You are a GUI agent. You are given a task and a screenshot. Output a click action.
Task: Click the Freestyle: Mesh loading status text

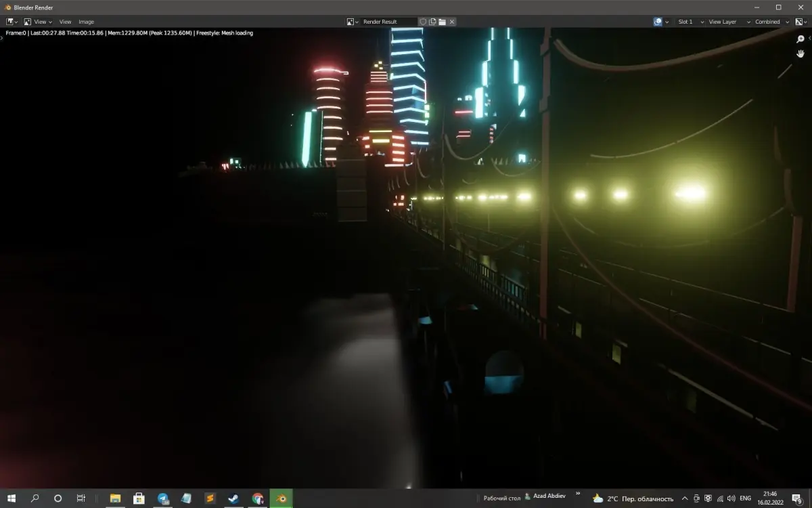(x=225, y=33)
